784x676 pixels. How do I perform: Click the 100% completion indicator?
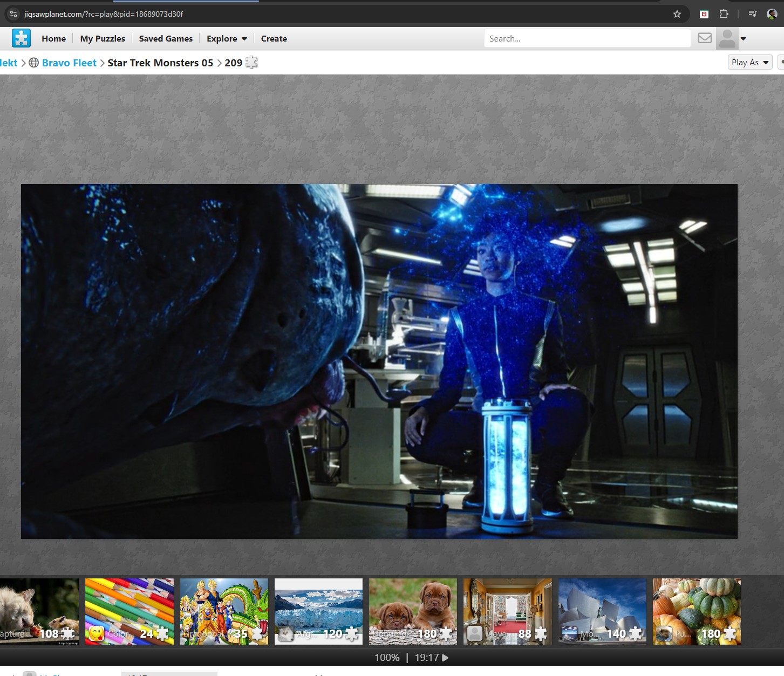pos(387,658)
